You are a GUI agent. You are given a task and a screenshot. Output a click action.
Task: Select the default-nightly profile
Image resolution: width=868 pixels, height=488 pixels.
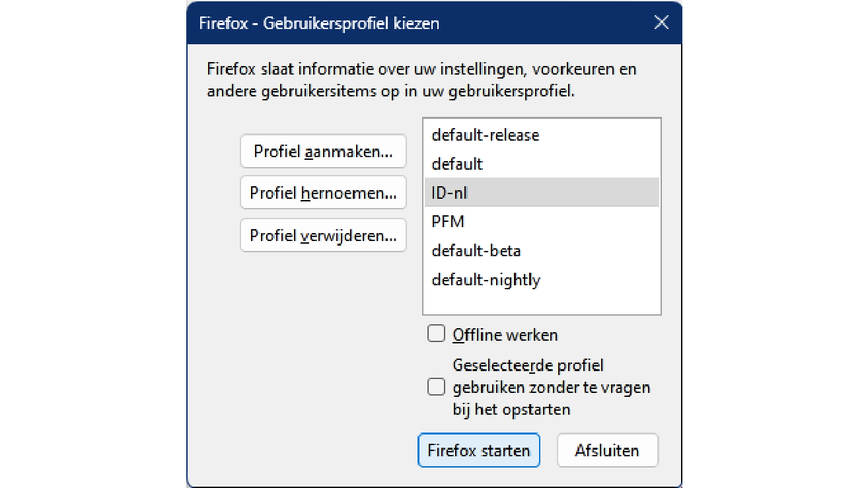pyautogui.click(x=486, y=280)
